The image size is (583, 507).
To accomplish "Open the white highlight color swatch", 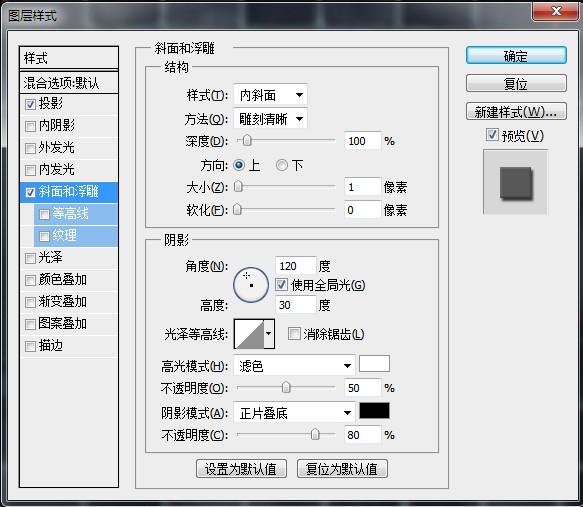I will click(374, 364).
